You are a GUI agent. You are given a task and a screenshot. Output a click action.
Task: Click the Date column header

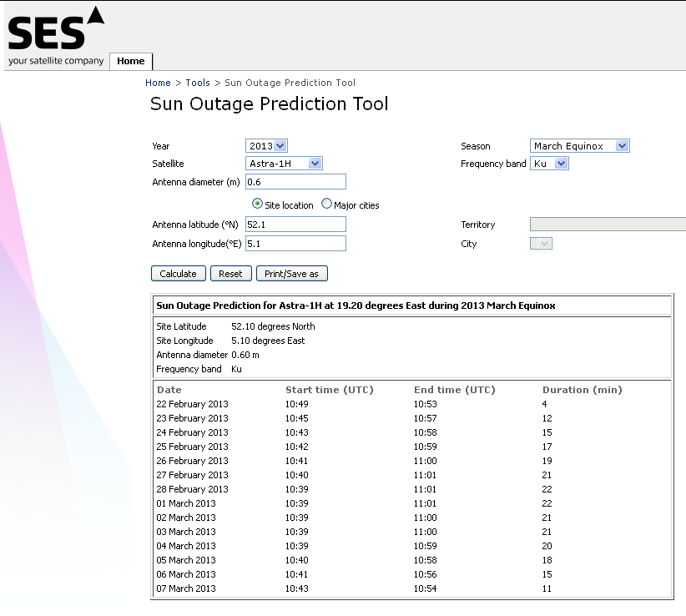(x=169, y=390)
